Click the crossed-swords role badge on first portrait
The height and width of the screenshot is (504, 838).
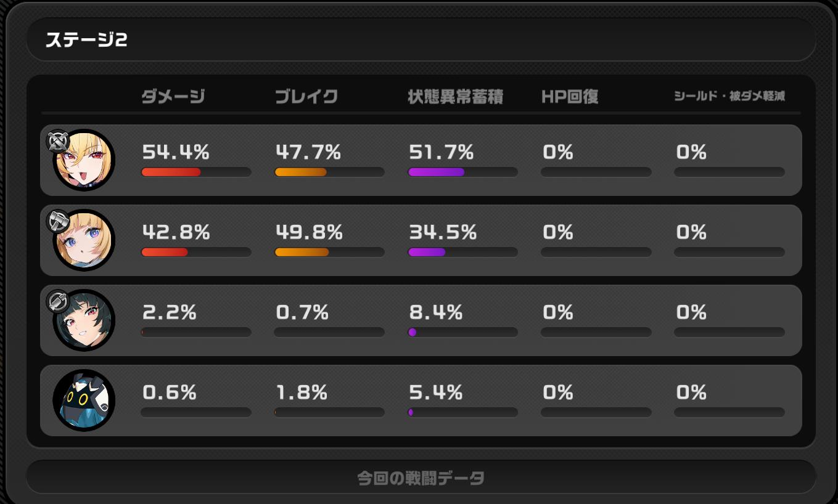pyautogui.click(x=58, y=142)
